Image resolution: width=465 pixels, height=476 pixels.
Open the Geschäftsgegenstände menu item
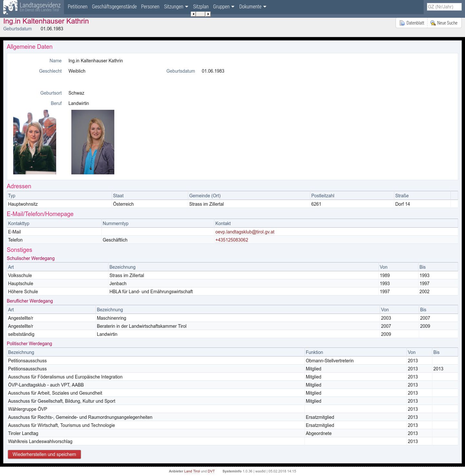[114, 7]
